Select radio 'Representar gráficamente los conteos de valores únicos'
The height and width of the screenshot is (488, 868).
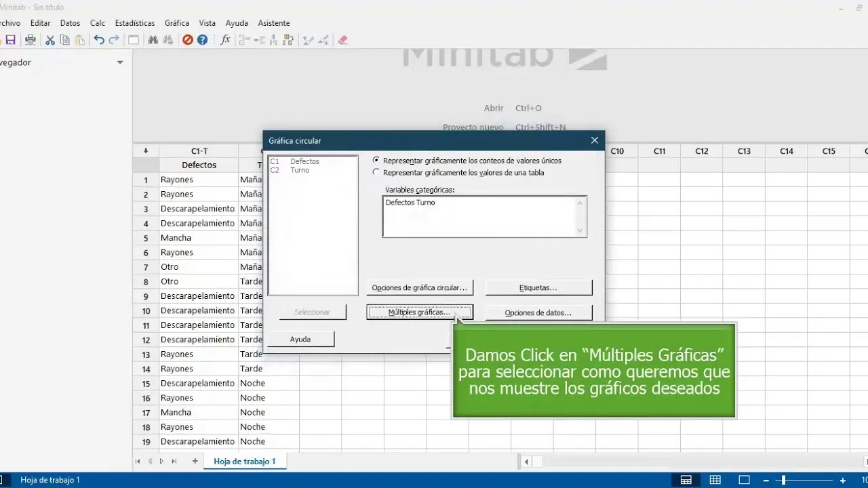coord(376,161)
